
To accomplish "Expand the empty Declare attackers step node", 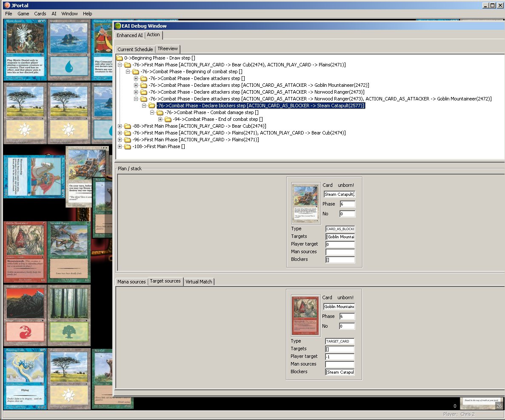I will [136, 78].
